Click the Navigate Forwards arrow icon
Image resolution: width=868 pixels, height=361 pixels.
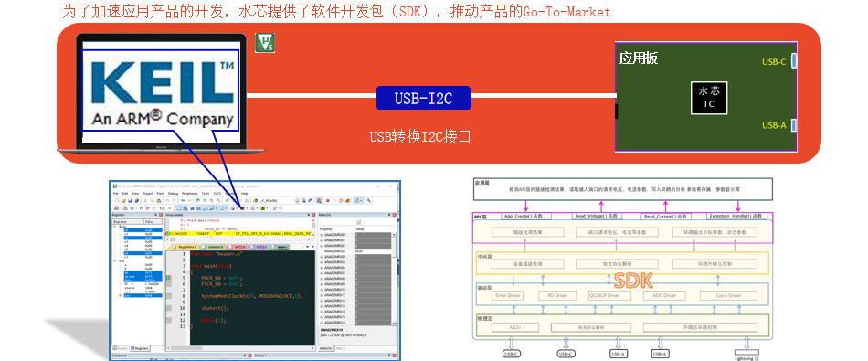189,200
